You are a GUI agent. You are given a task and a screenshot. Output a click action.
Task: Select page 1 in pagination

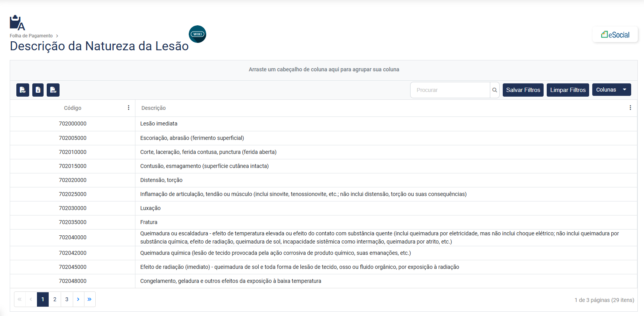pyautogui.click(x=43, y=299)
